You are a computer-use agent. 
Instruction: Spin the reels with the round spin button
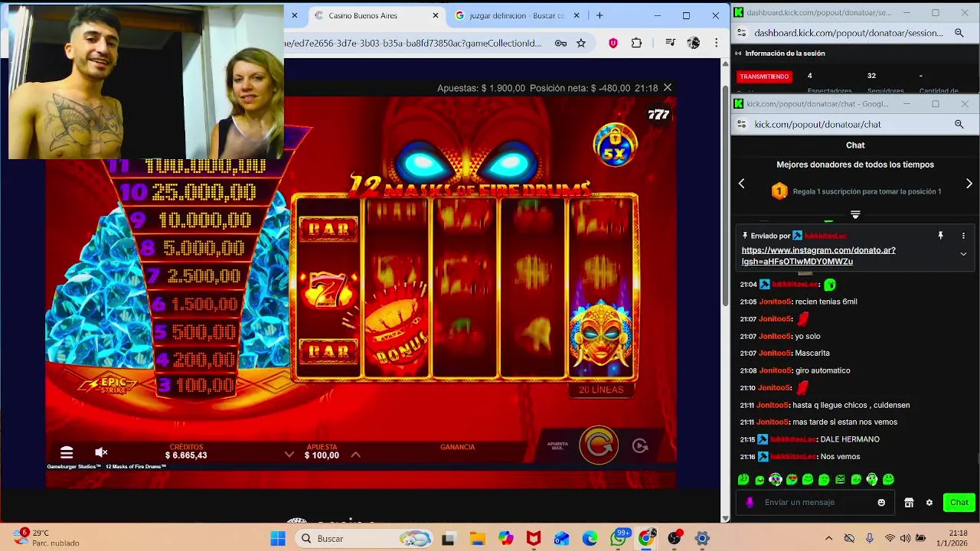pyautogui.click(x=599, y=445)
